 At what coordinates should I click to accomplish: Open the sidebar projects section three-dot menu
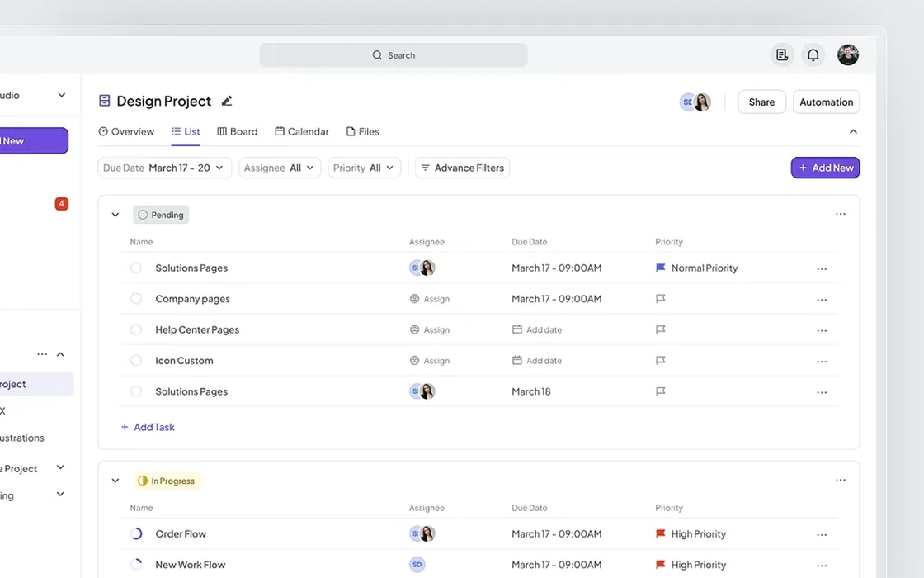pyautogui.click(x=42, y=354)
